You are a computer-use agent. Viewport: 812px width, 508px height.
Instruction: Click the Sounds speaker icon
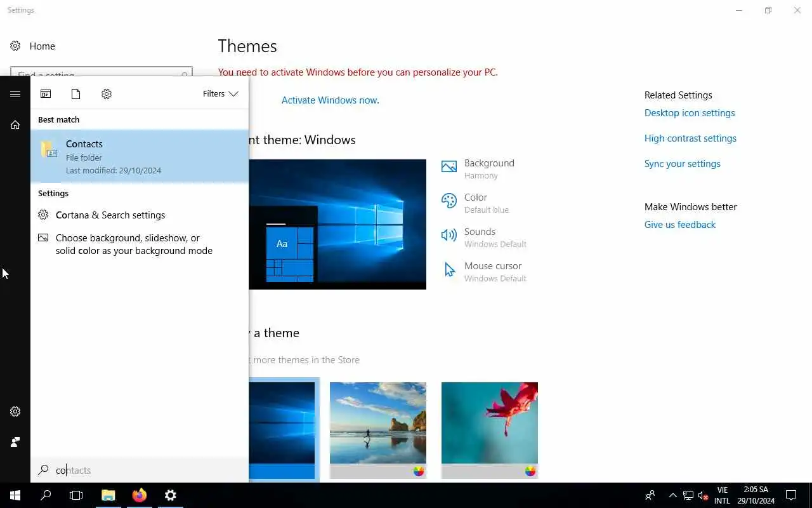[449, 235]
